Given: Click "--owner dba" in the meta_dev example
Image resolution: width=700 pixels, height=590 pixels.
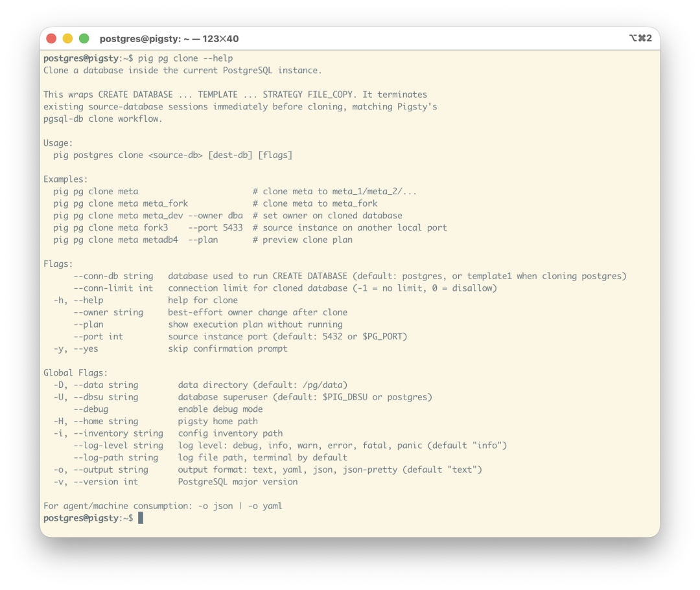Looking at the screenshot, I should pyautogui.click(x=216, y=216).
